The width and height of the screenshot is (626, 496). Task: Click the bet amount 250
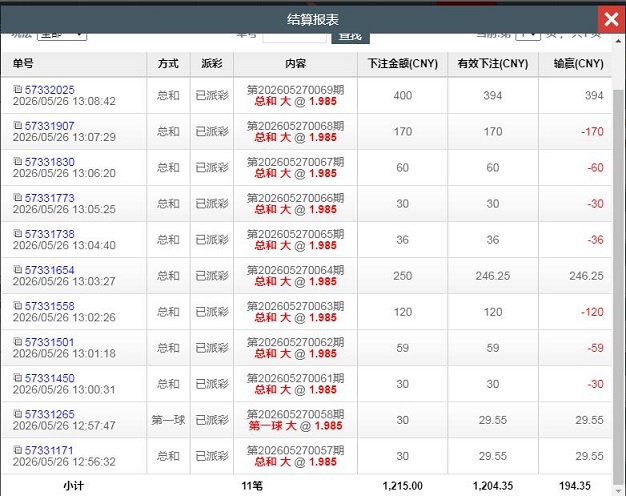pos(402,276)
